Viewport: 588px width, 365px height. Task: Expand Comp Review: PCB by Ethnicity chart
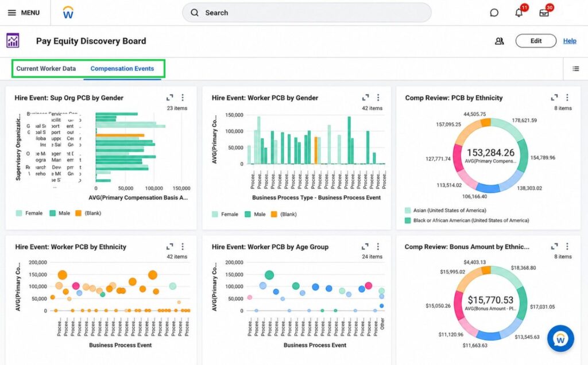coord(554,98)
